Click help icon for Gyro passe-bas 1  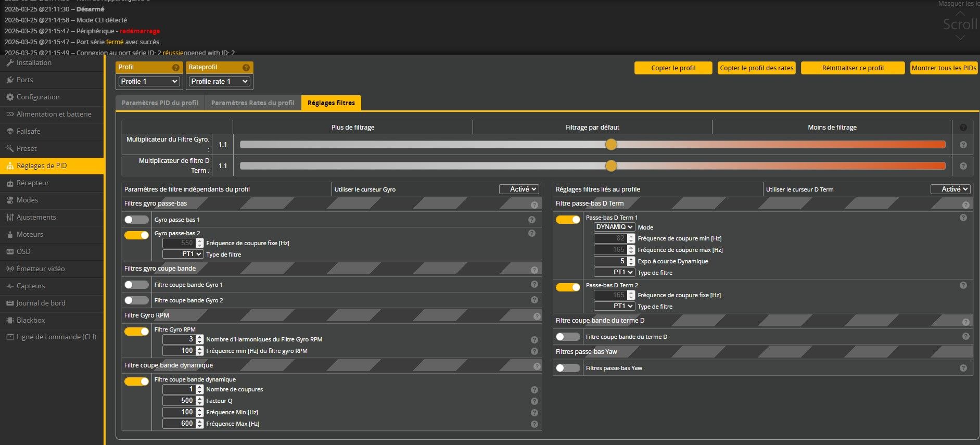tap(531, 220)
